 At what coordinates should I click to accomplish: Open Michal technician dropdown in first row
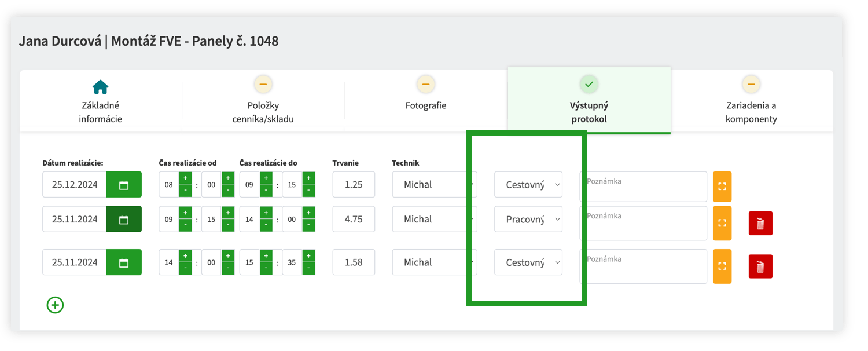click(x=435, y=185)
